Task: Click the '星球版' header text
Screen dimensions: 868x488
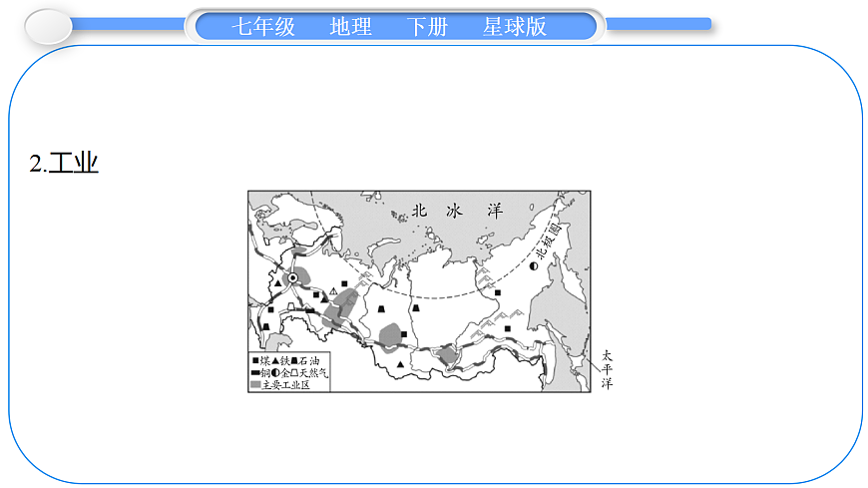Action: pyautogui.click(x=514, y=27)
